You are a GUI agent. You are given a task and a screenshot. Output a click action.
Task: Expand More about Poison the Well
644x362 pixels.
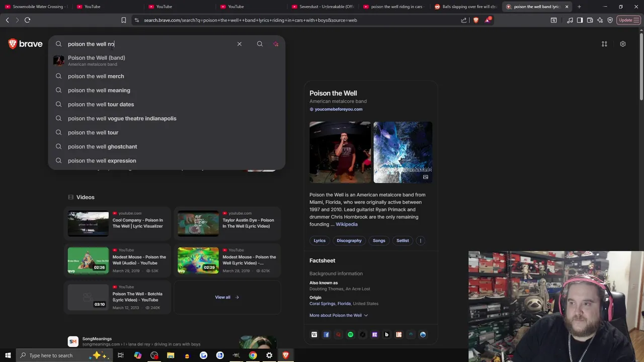[339, 315]
